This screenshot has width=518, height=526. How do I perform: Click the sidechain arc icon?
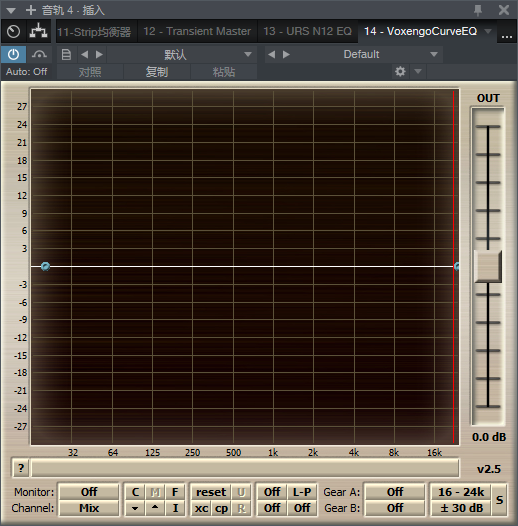point(39,54)
